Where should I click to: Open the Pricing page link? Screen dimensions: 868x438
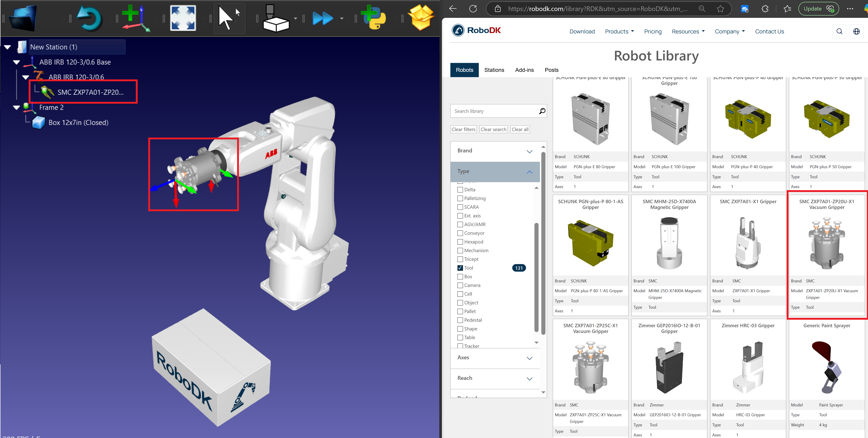pyautogui.click(x=653, y=31)
